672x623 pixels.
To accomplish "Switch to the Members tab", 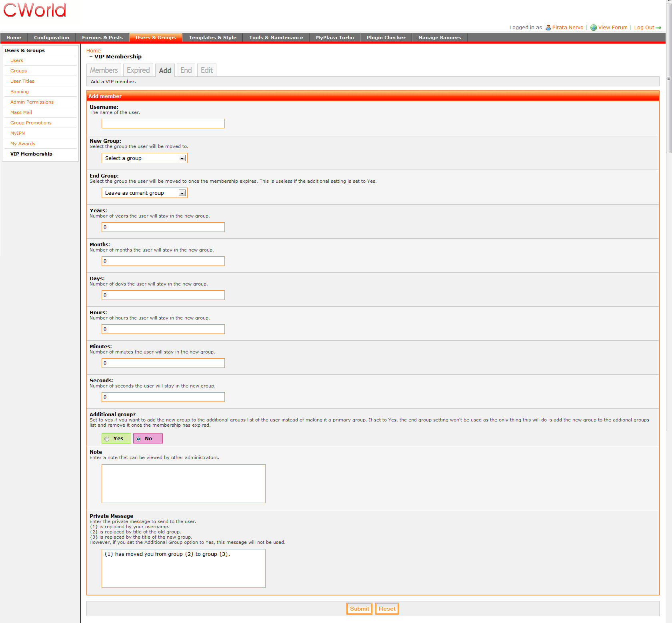I will [x=104, y=70].
